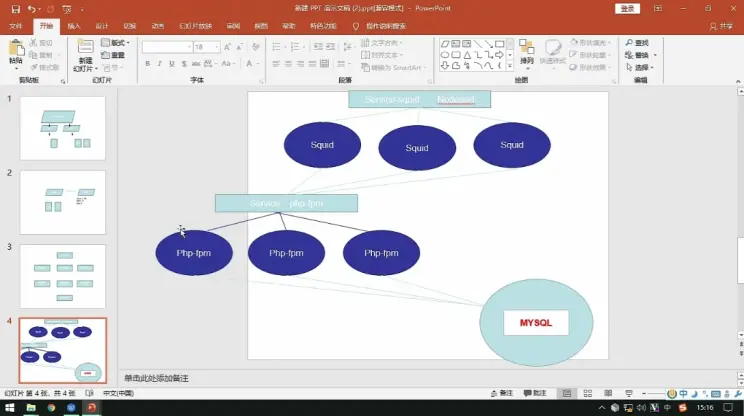
Task: Select slide 2 thumbnail
Action: [x=63, y=203]
